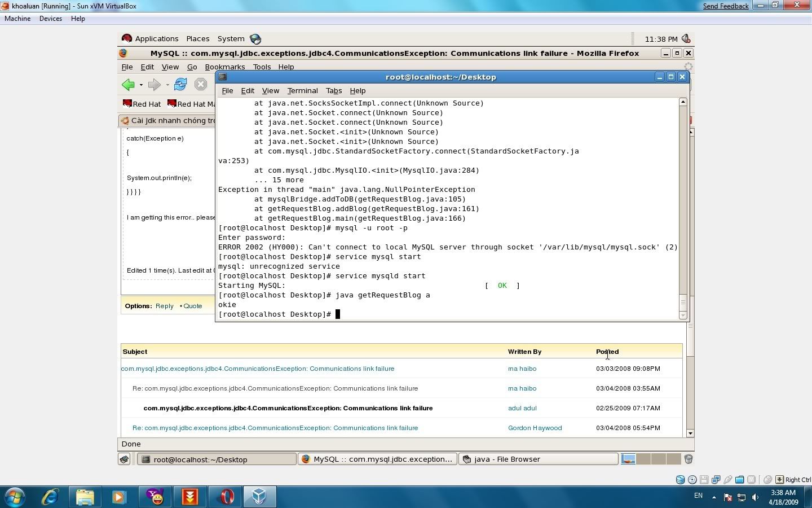Expand the back history dropdown arrow
812x508 pixels.
pos(141,85)
